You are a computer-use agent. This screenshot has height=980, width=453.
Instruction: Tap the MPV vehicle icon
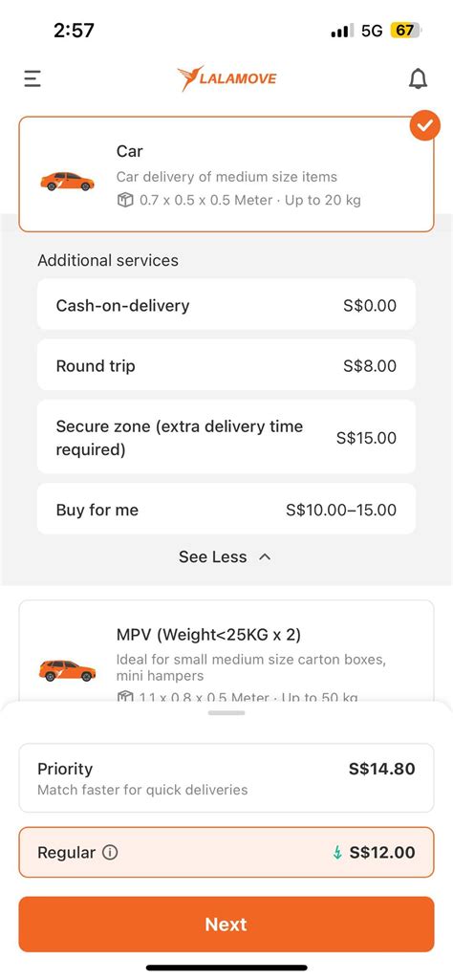(68, 670)
